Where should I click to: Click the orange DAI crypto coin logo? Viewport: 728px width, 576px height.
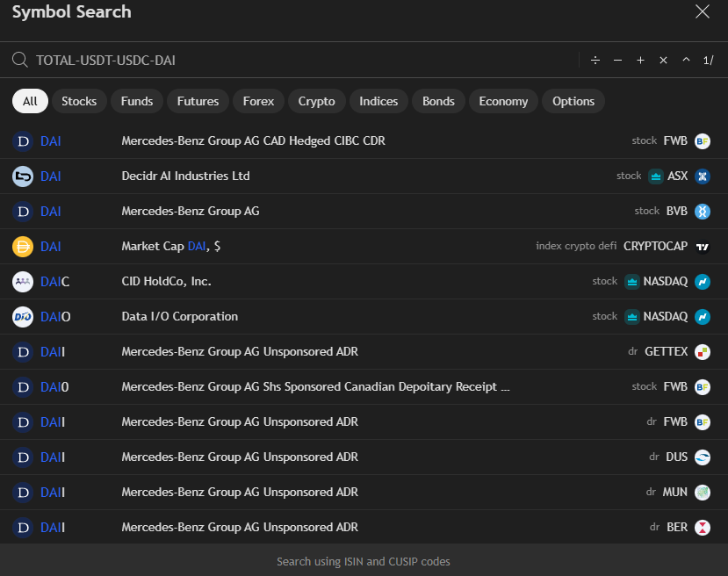click(23, 247)
